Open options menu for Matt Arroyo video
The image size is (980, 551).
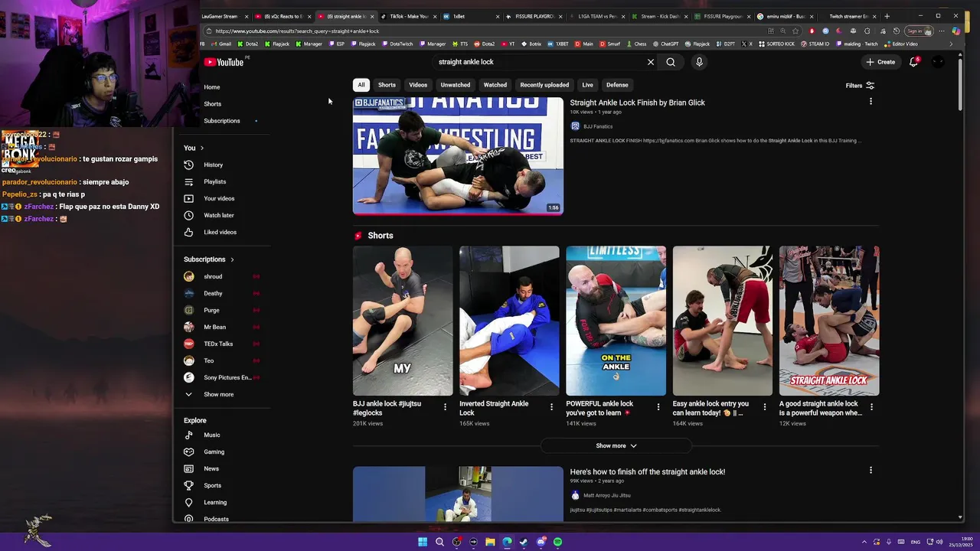point(871,470)
